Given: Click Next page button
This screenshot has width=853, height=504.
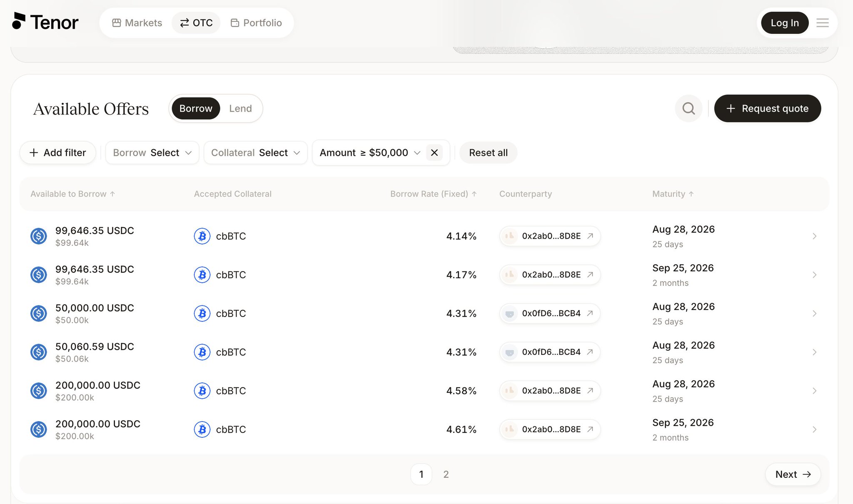Looking at the screenshot, I should point(793,474).
